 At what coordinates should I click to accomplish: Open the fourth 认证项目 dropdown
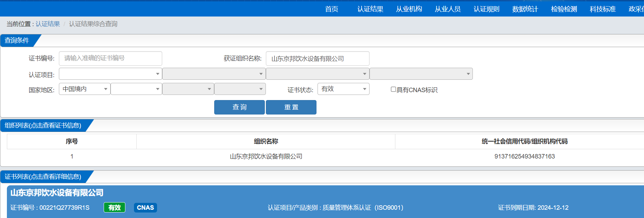click(x=421, y=74)
